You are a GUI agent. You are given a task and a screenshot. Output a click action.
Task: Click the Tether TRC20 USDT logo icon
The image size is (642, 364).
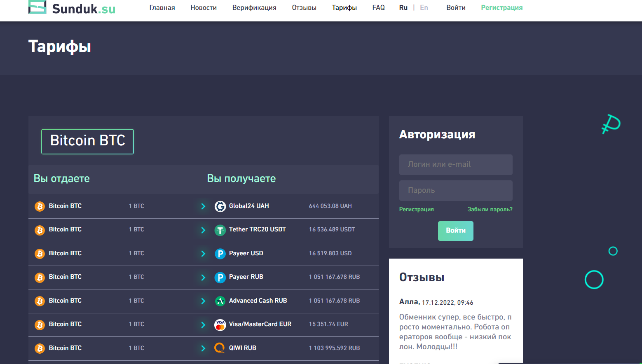(x=220, y=230)
